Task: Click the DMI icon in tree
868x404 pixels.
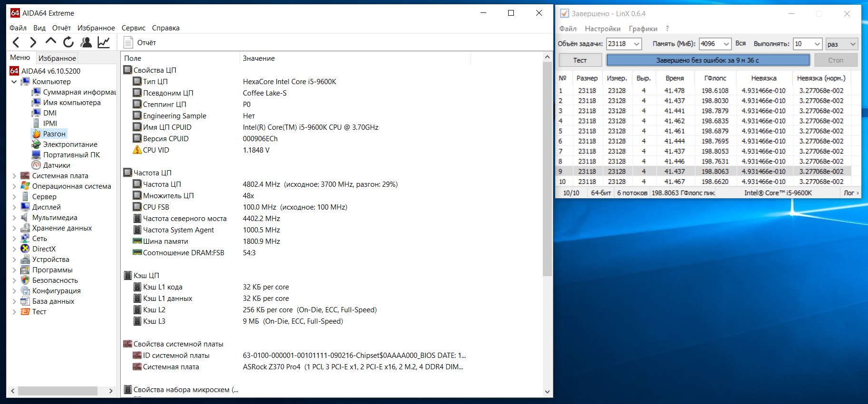Action: 36,113
